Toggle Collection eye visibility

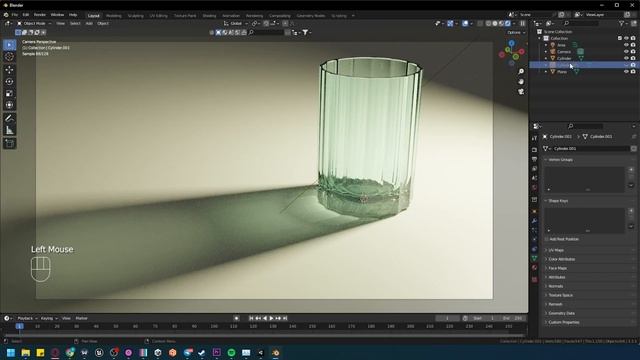pos(626,38)
